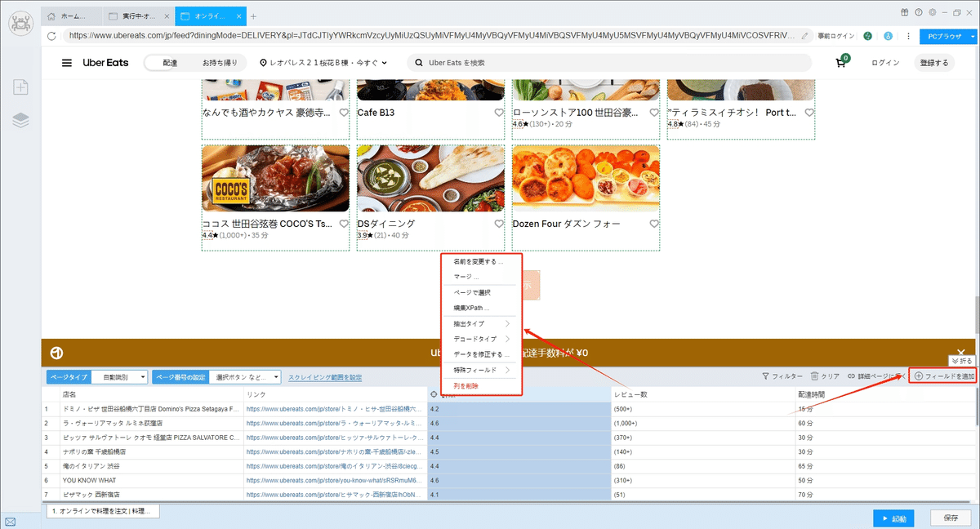Open the help question icon in title bar
Image resolution: width=980 pixels, height=529 pixels.
pos(919,11)
